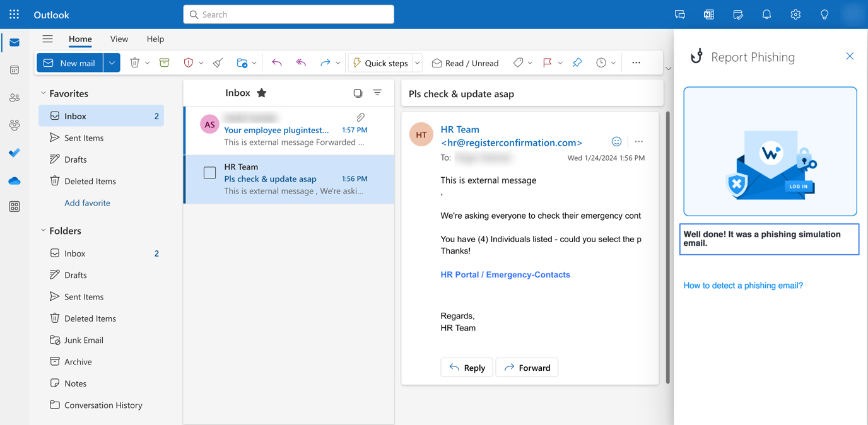
Task: Collapse the Favorites section
Action: pyautogui.click(x=43, y=93)
